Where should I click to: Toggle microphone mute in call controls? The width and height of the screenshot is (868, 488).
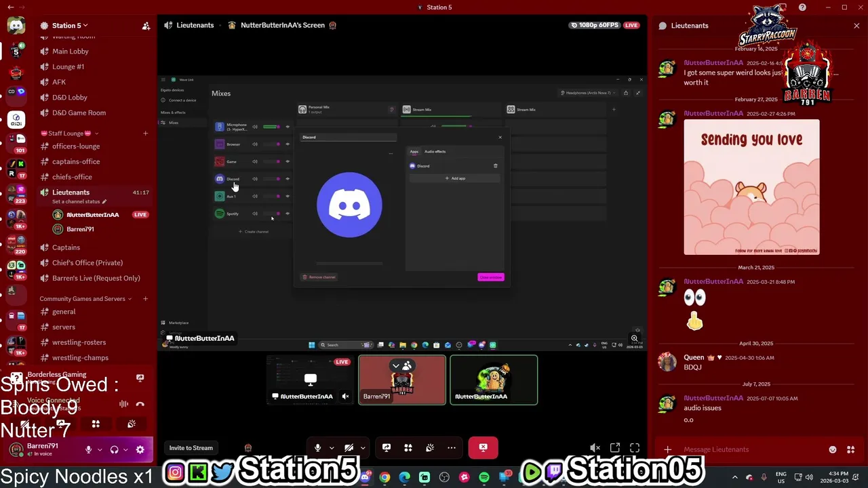click(x=317, y=448)
